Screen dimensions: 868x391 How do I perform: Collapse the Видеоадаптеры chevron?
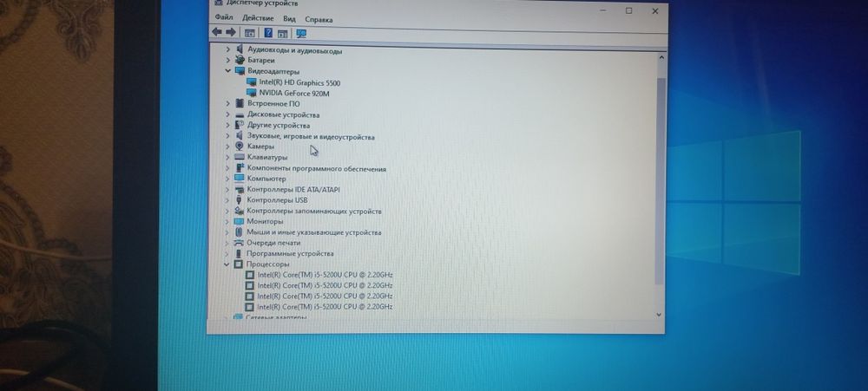click(x=227, y=71)
